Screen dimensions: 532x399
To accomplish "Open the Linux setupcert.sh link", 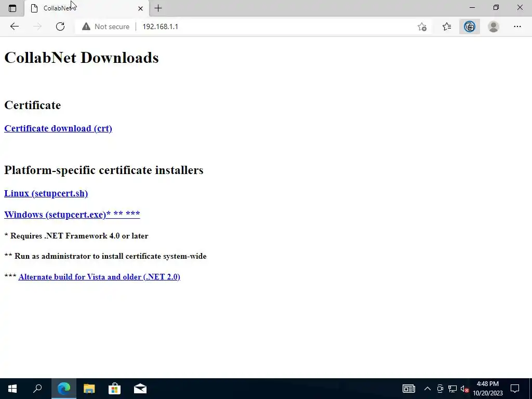I will [46, 193].
